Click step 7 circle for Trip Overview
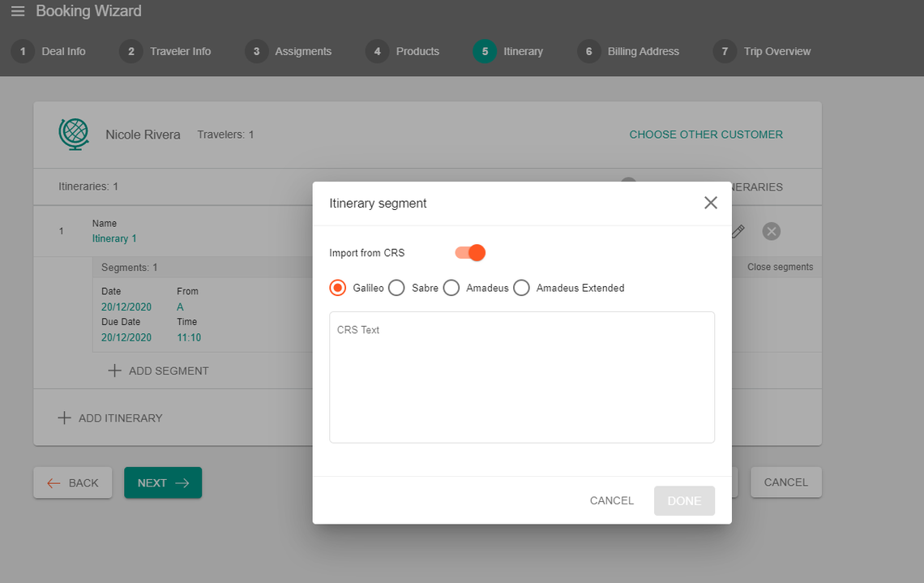The width and height of the screenshot is (924, 583). [725, 51]
